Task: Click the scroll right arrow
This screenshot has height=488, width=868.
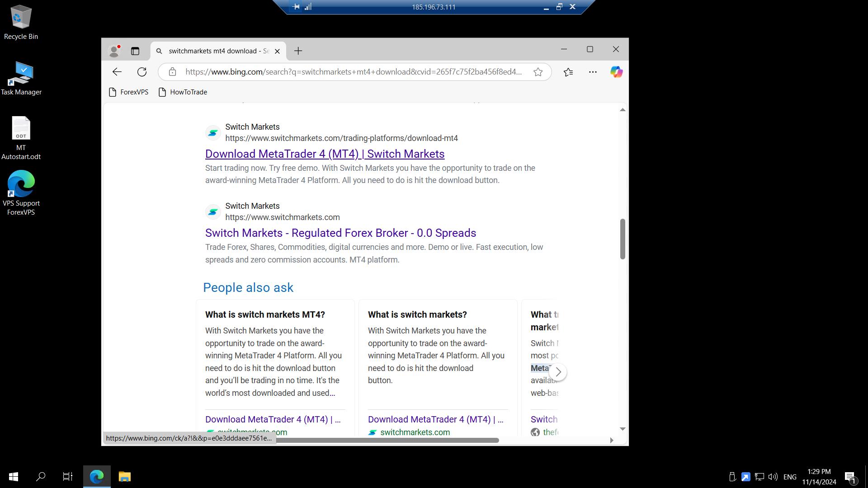Action: [x=611, y=440]
